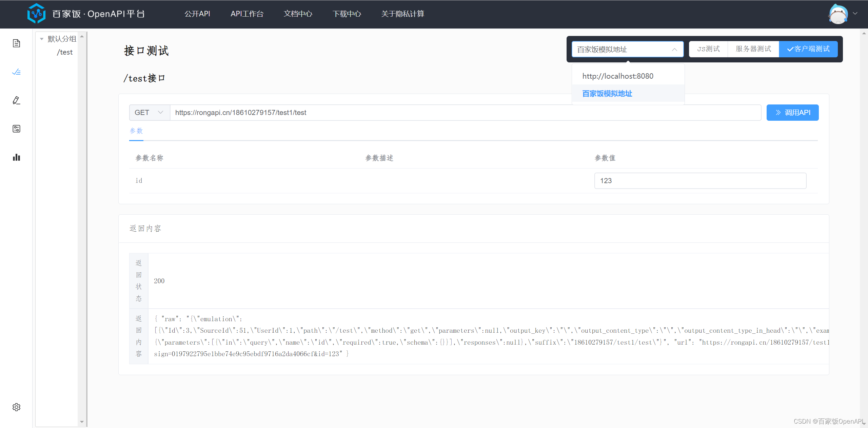
Task: Click the page scrollbar up arrow
Action: point(864,33)
